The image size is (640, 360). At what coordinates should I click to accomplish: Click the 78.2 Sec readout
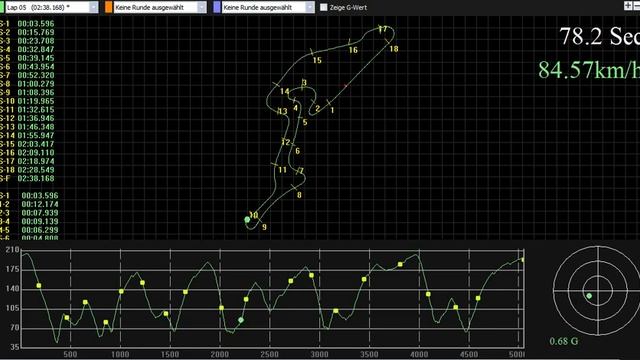click(599, 36)
